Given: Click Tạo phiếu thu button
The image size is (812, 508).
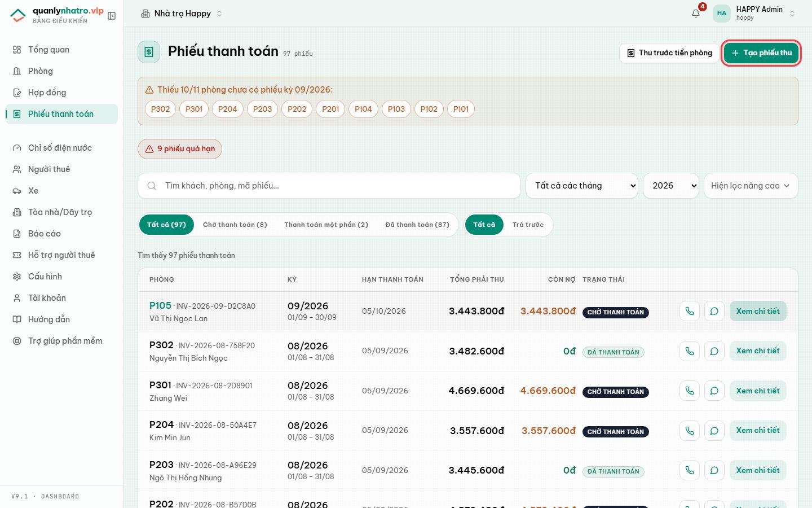Looking at the screenshot, I should [761, 53].
